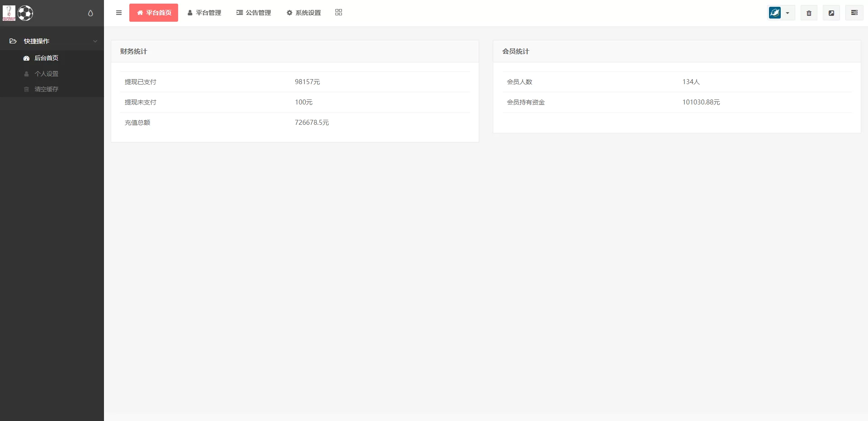Image resolution: width=868 pixels, height=421 pixels.
Task: Open the right-side panel list icon
Action: click(854, 13)
